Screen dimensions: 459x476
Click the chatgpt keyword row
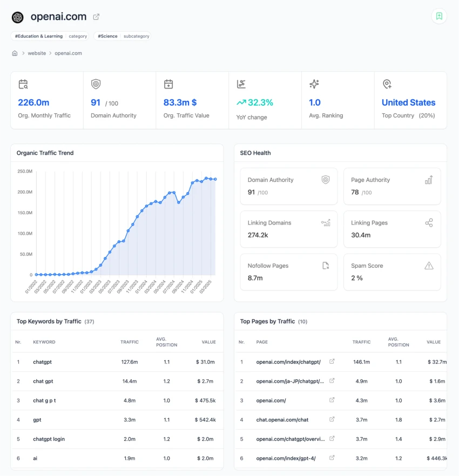click(117, 362)
